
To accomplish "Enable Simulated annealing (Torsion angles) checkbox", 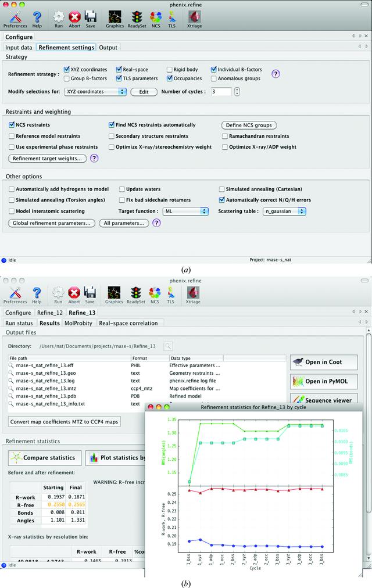I will point(12,200).
